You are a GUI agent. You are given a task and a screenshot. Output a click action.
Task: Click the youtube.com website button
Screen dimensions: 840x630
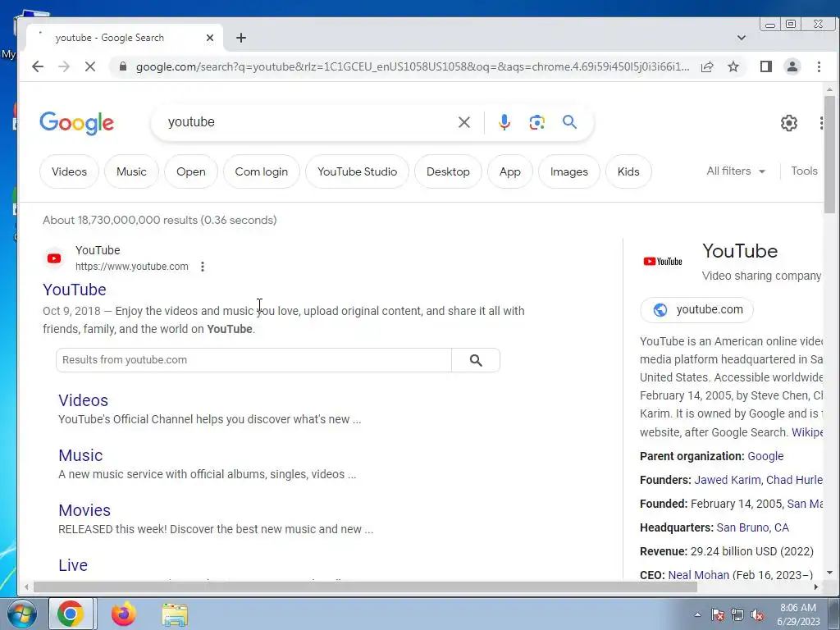[696, 309]
